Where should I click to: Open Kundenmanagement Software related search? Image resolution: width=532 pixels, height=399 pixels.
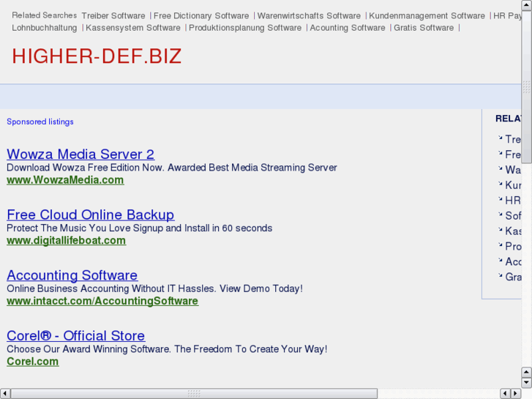click(427, 15)
